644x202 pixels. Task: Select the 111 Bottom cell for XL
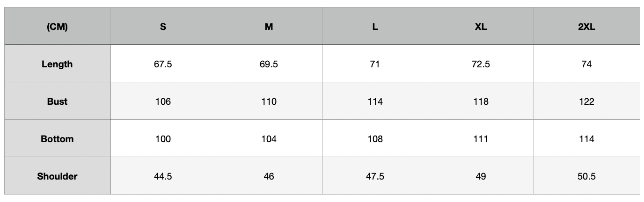click(481, 139)
